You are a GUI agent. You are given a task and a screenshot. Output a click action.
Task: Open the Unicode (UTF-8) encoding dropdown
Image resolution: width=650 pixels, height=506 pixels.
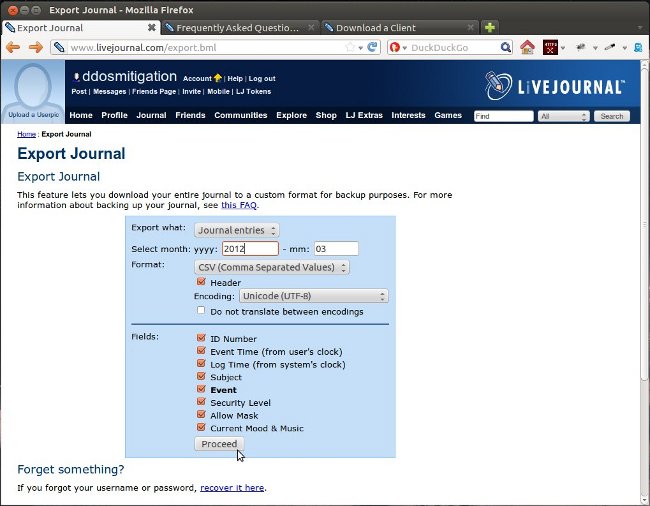click(x=313, y=296)
